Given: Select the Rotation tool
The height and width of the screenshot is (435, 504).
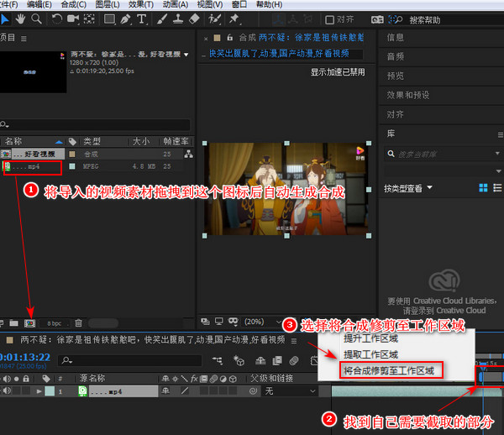Looking at the screenshot, I should coord(56,19).
